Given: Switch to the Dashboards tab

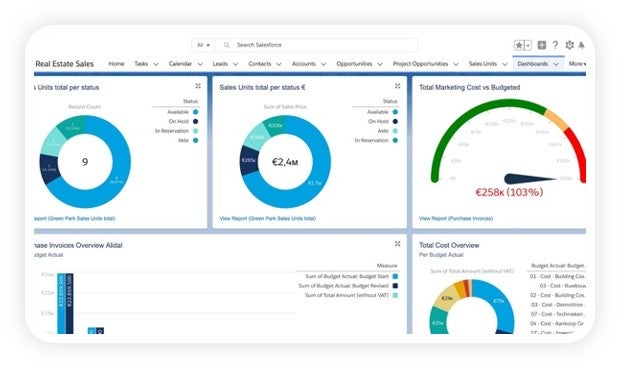Looking at the screenshot, I should coord(533,64).
